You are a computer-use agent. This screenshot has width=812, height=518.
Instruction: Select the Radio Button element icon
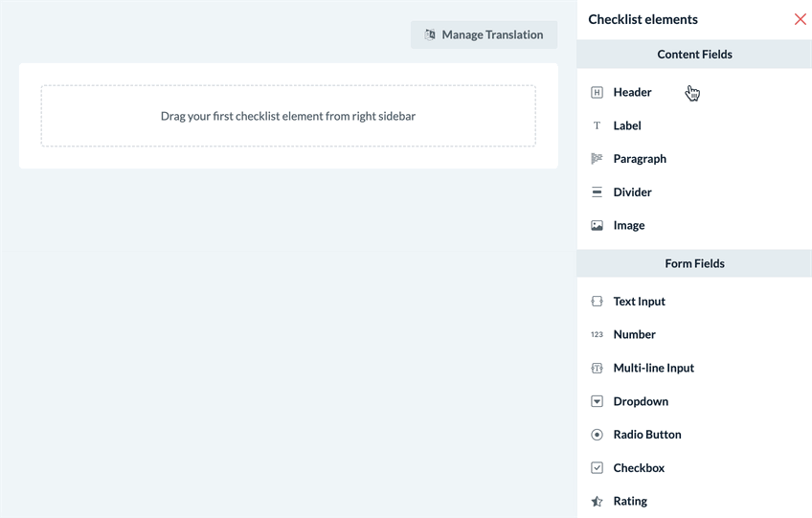[x=597, y=435]
